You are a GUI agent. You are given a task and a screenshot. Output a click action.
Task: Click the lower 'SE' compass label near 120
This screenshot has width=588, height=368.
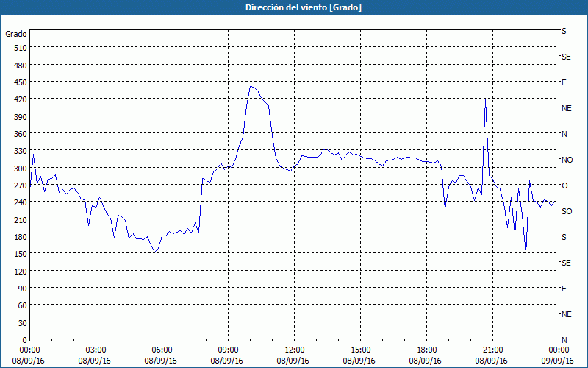(x=566, y=263)
